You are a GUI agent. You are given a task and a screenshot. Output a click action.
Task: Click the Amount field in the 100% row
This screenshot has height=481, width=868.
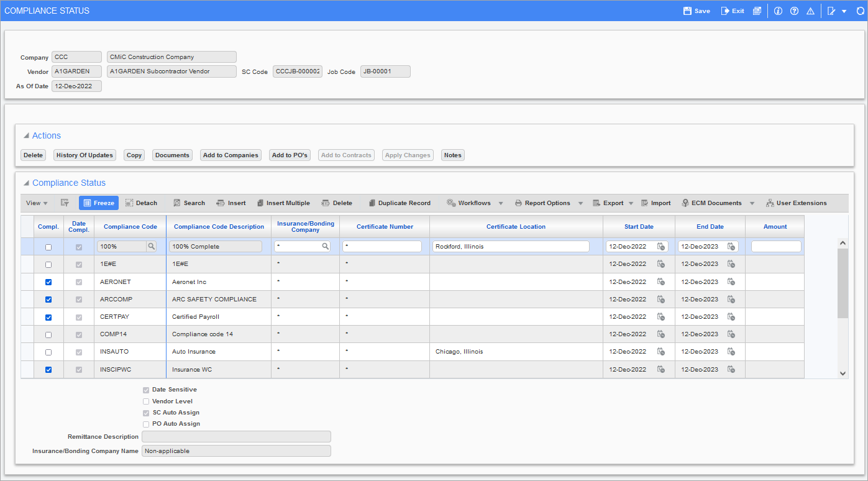[776, 246]
